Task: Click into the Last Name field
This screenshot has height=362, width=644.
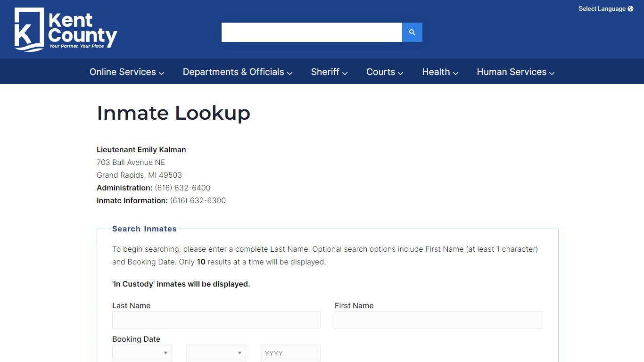Action: pos(216,320)
